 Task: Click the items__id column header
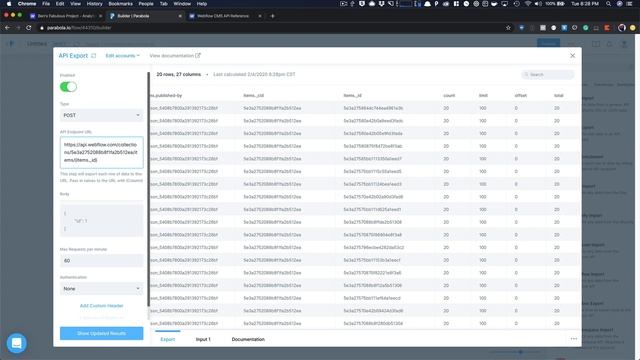352,96
